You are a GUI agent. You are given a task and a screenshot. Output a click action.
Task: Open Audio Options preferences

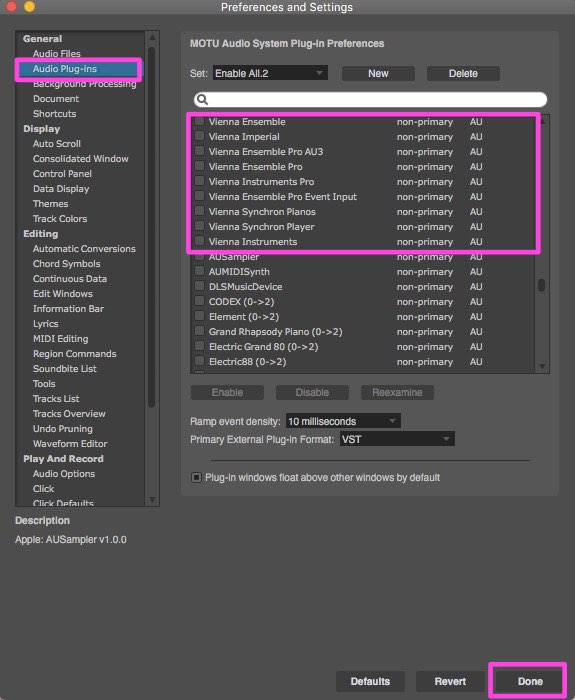tap(64, 474)
